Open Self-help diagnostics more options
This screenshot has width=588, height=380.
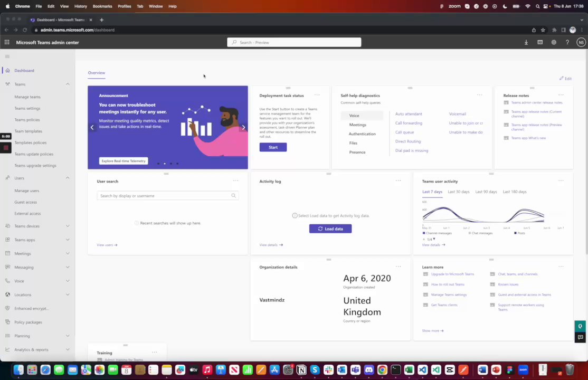click(x=479, y=95)
